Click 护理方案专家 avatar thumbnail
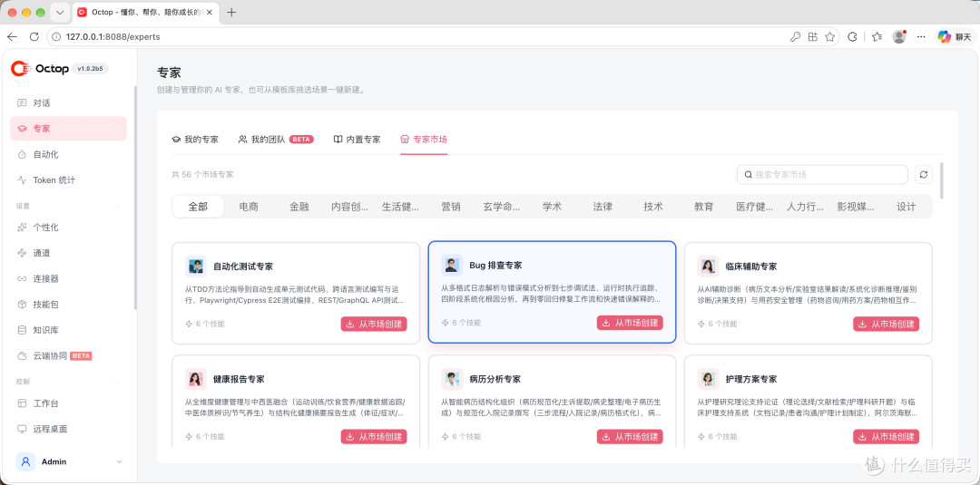The width and height of the screenshot is (980, 485). (x=708, y=379)
